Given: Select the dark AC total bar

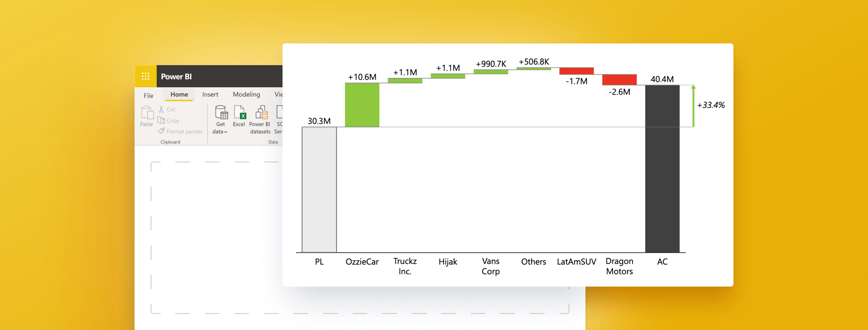Looking at the screenshot, I should pos(662,168).
